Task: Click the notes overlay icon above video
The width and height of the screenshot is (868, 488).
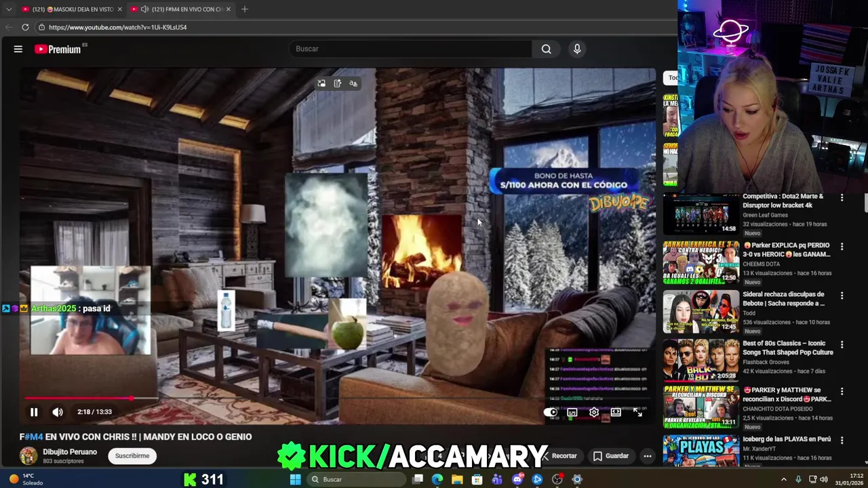Action: point(337,83)
